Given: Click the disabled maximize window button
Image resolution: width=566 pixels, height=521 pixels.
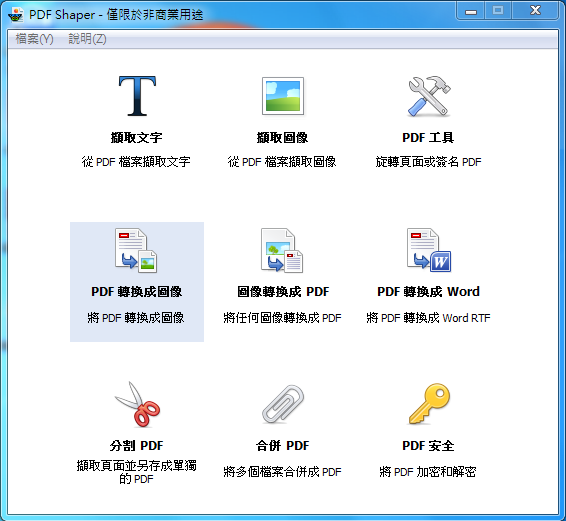Looking at the screenshot, I should (498, 11).
